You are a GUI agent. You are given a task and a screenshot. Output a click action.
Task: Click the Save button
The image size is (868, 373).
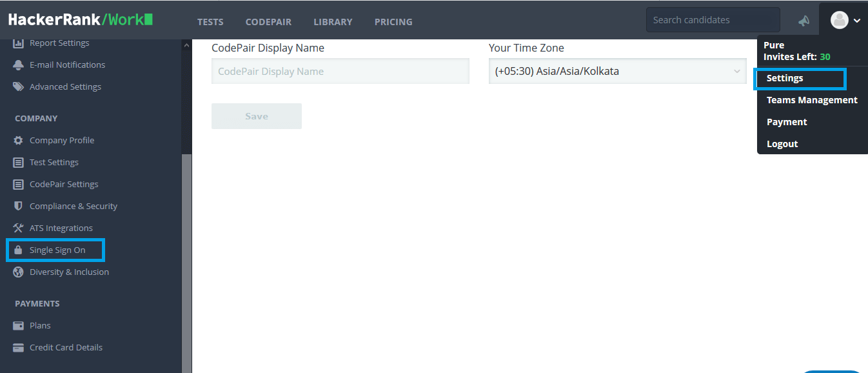click(257, 116)
